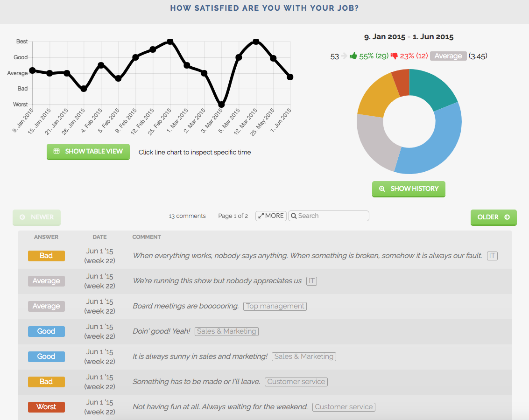Click the comment 'Board meetings are boooooring.'

185,306
